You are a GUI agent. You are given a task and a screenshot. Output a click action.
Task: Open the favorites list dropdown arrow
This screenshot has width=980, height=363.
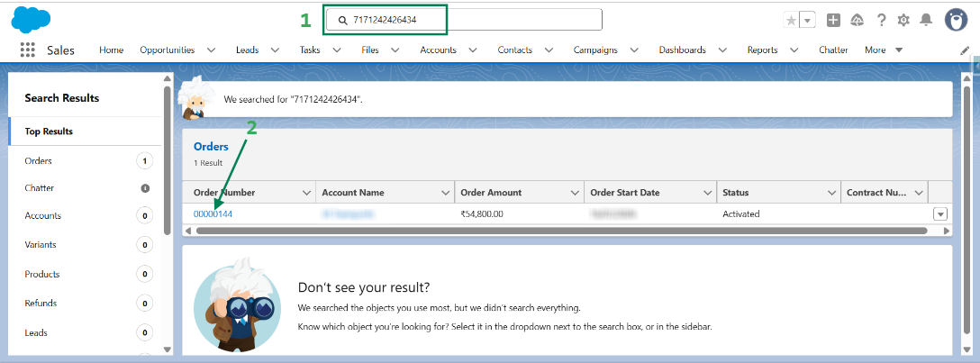tap(807, 20)
